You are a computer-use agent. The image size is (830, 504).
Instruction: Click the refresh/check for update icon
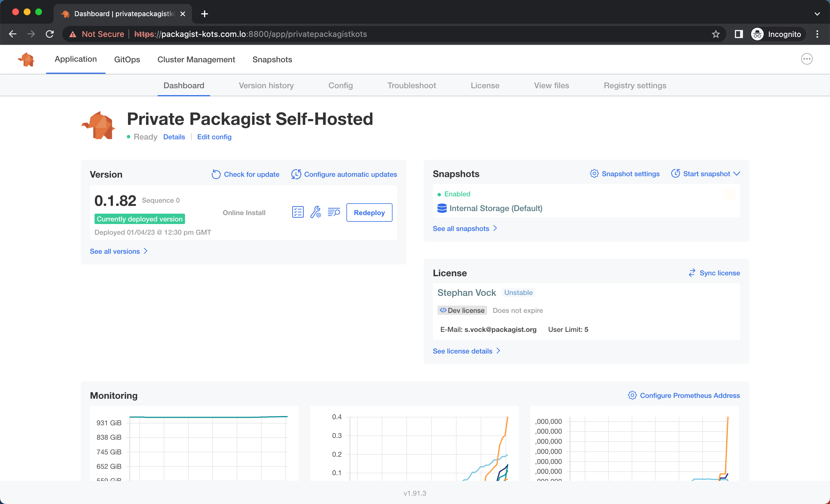[x=216, y=174]
